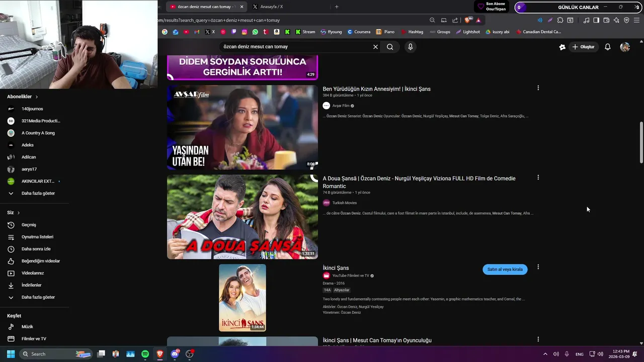This screenshot has height=362, width=644.
Task: Open Ben Yürüdüğün Kızın Annesiyim video title
Action: point(376,89)
